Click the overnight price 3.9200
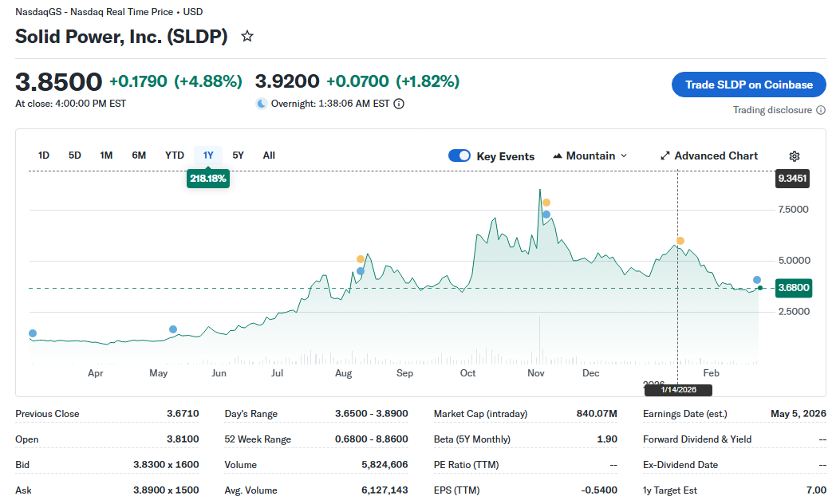The width and height of the screenshot is (840, 504). coord(287,81)
